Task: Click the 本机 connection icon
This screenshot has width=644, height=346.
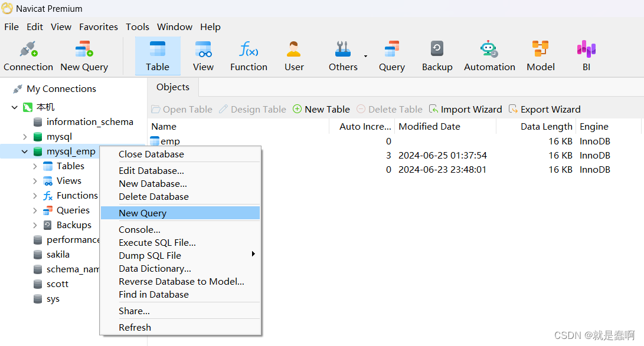Action: (x=28, y=107)
